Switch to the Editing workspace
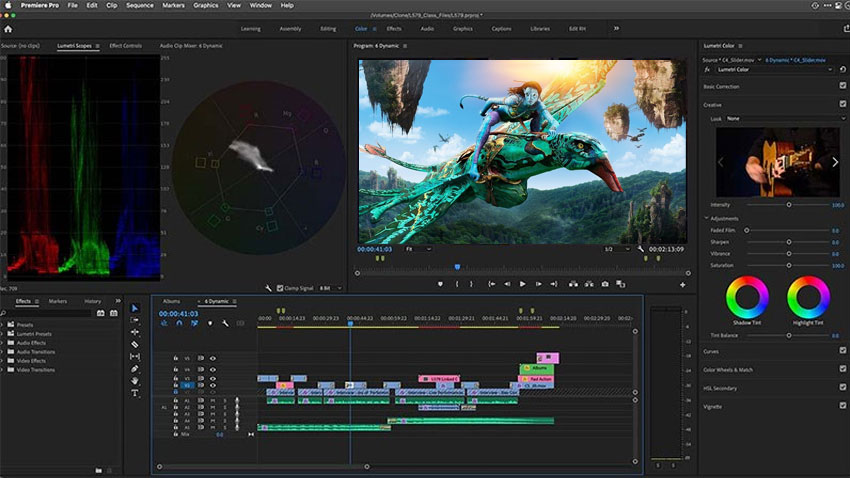This screenshot has height=478, width=850. [x=328, y=29]
